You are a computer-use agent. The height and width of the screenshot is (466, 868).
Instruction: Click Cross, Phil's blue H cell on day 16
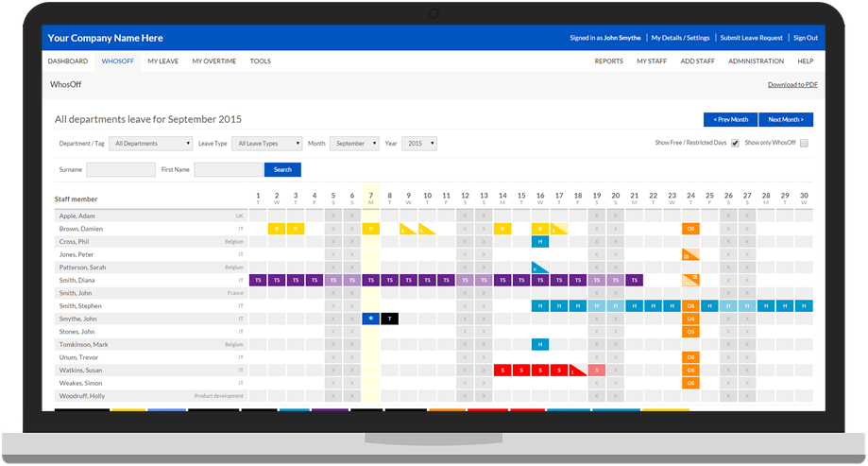tap(540, 242)
